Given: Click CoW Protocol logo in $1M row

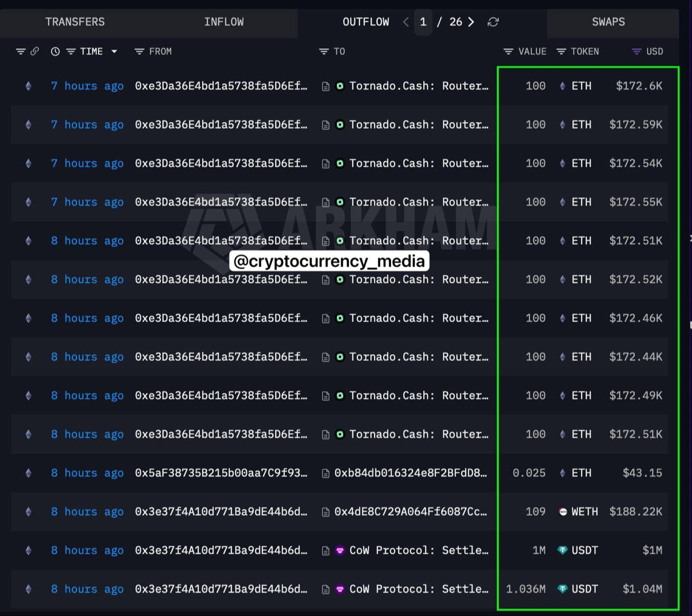Looking at the screenshot, I should pos(340,551).
